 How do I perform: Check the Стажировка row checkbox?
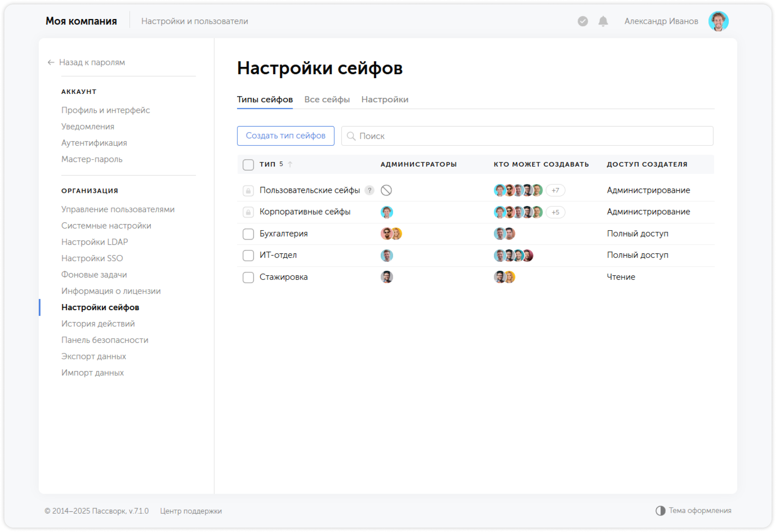[248, 277]
